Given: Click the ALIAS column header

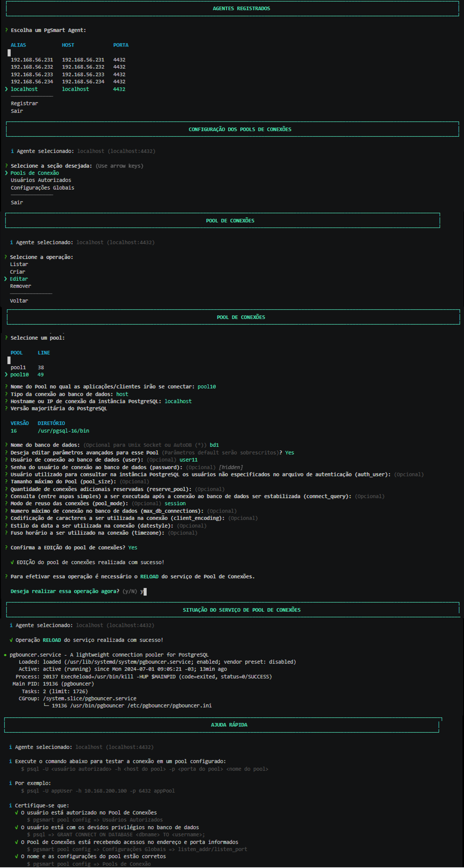Looking at the screenshot, I should coord(18,45).
